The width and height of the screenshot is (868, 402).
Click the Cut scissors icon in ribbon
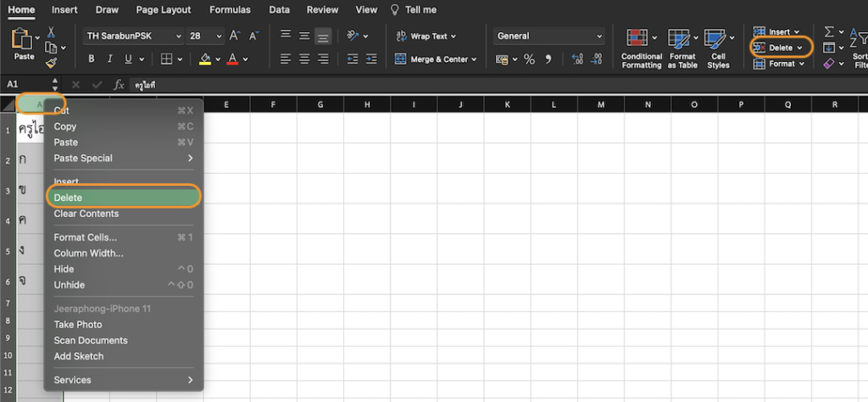(x=51, y=32)
